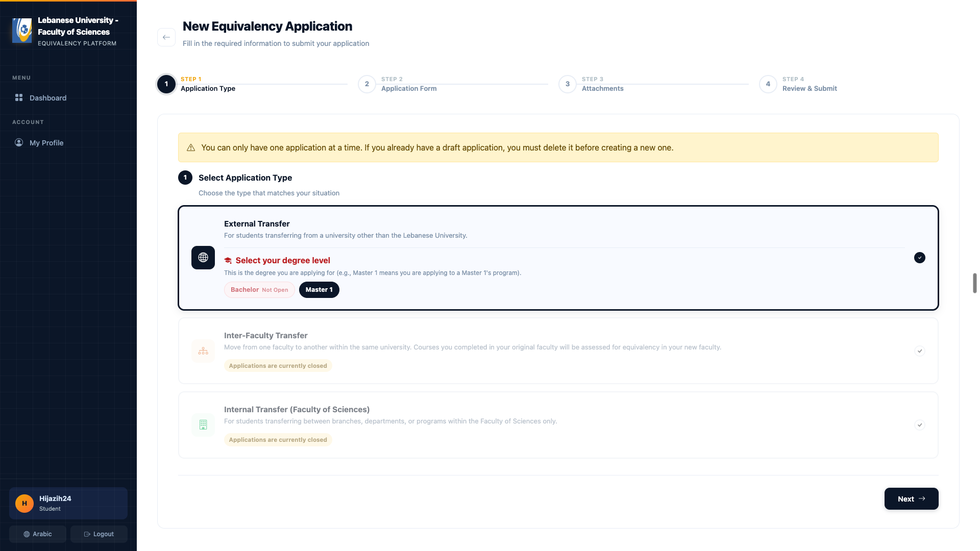Select the Internal Transfer checkmark radio
The width and height of the screenshot is (980, 551).
[920, 425]
